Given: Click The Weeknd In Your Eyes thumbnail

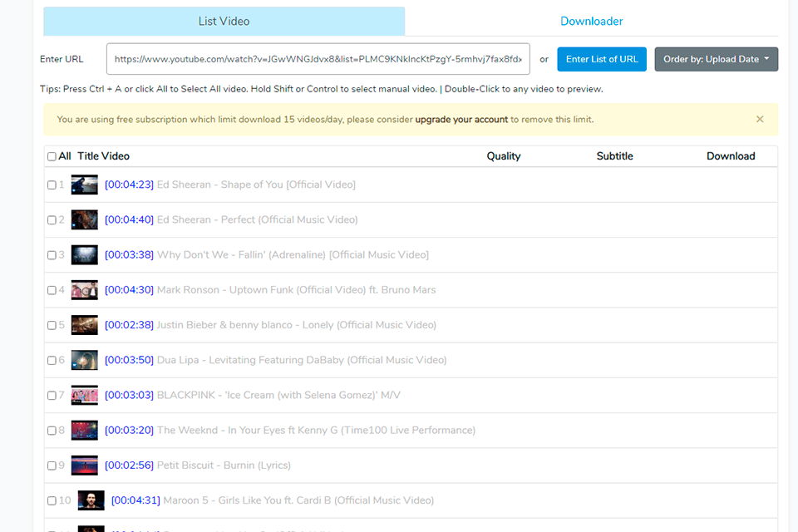Looking at the screenshot, I should coord(85,431).
